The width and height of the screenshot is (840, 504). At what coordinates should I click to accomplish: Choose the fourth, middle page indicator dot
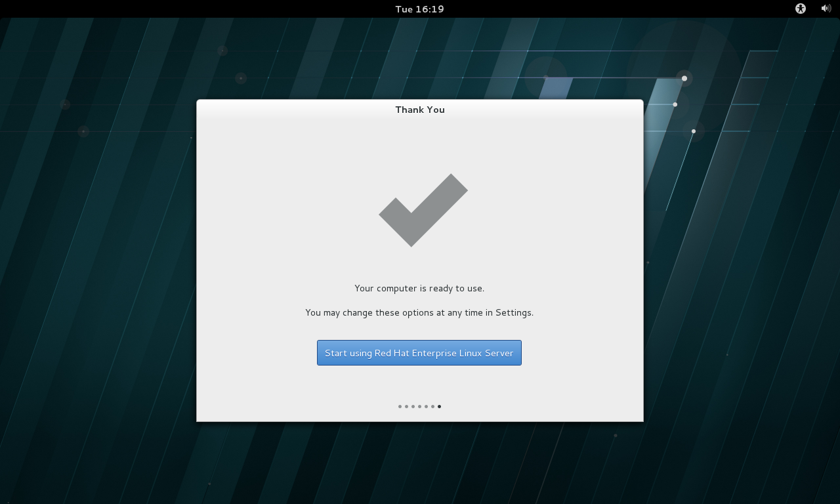coord(419,406)
